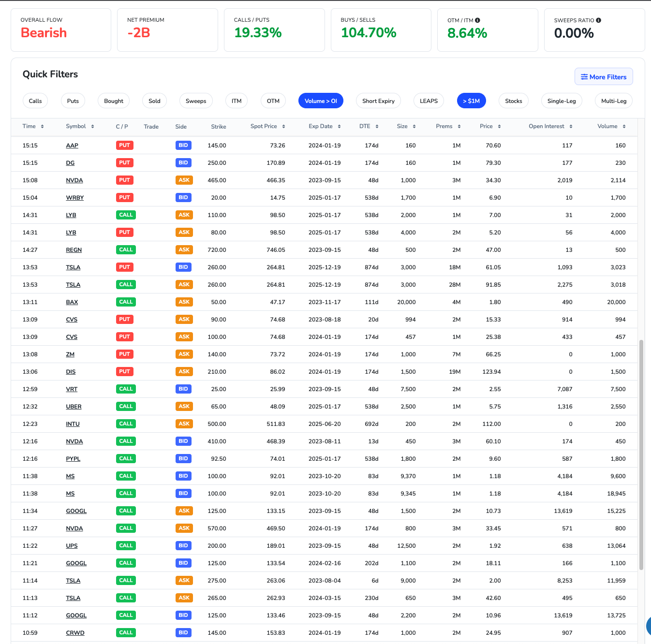Open the More Filters panel
This screenshot has width=651, height=644.
(604, 76)
